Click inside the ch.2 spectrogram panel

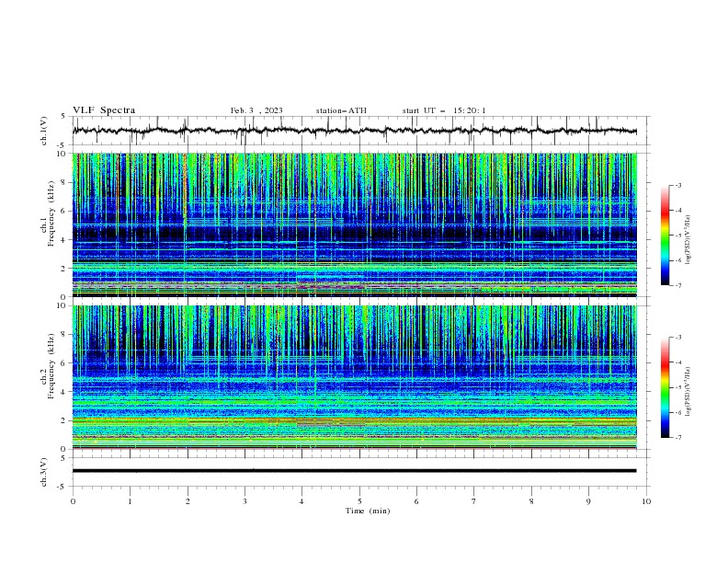(355, 377)
